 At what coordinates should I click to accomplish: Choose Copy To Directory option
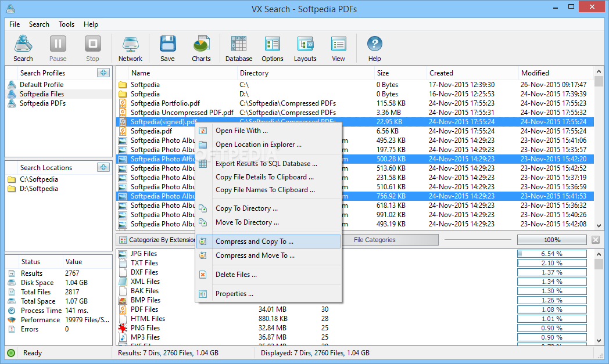(268, 208)
